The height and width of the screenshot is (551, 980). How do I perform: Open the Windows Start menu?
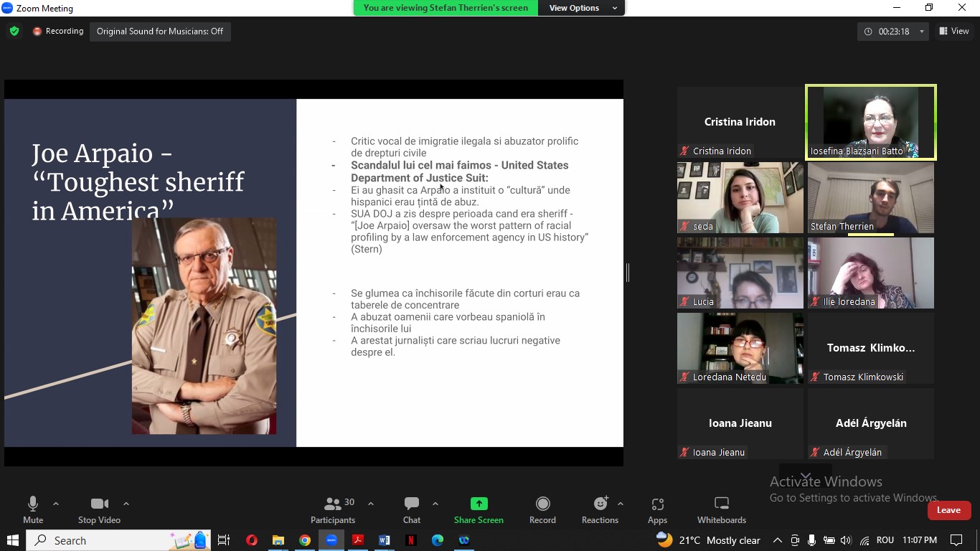[13, 540]
